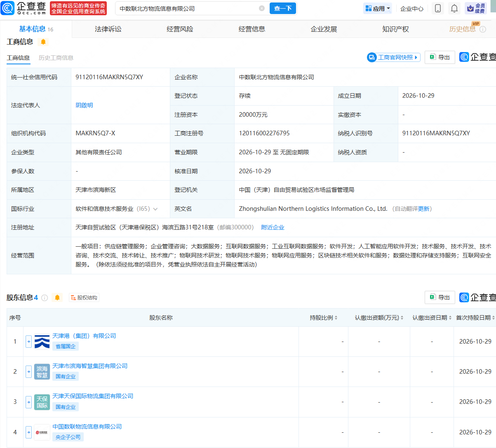Click 国有企业 tag under 天津天保国际物流集团
Image resolution: width=496 pixels, height=448 pixels.
[x=66, y=407]
